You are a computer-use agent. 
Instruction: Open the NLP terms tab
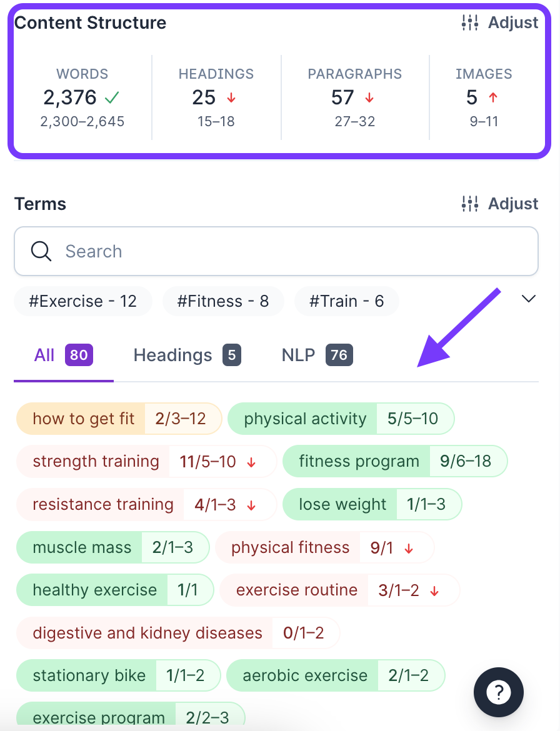click(317, 356)
